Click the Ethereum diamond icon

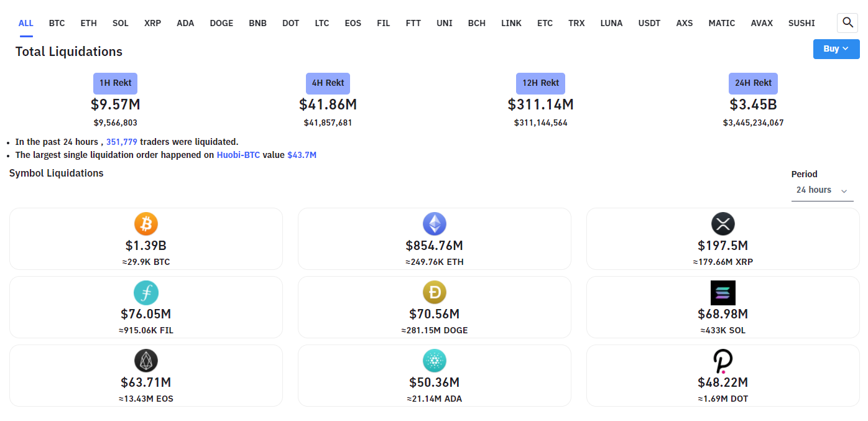[x=435, y=223]
